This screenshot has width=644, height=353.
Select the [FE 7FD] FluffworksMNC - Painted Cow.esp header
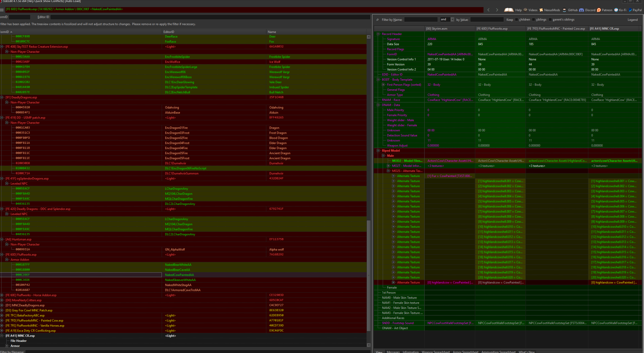[557, 29]
